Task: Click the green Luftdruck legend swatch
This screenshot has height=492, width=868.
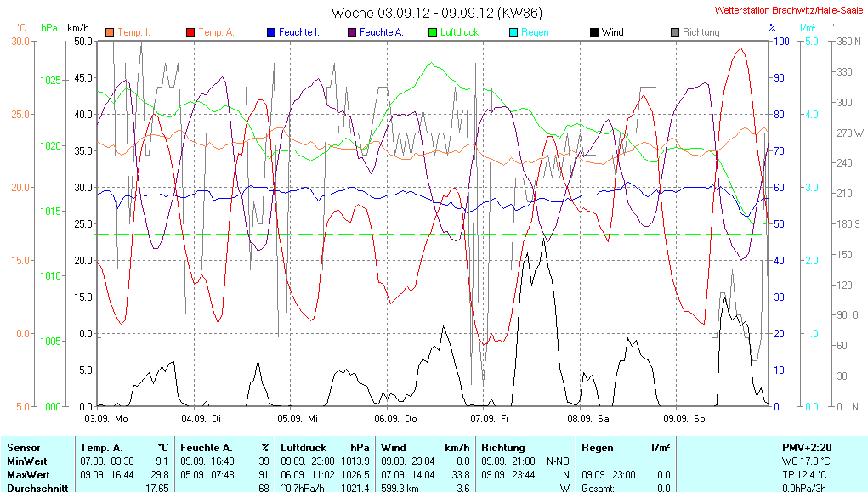Action: (x=433, y=32)
